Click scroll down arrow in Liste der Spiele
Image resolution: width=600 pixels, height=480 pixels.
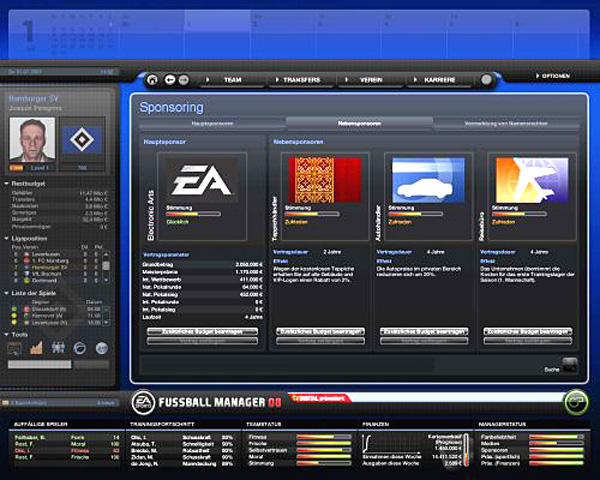coord(106,322)
